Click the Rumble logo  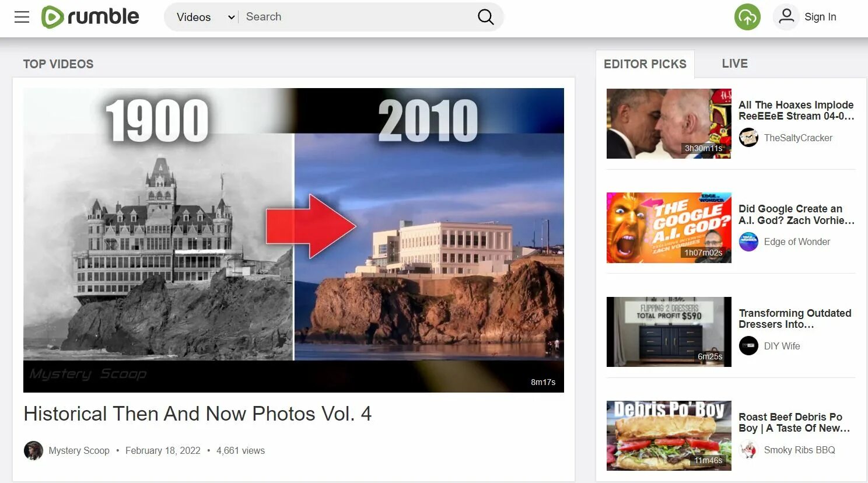click(90, 17)
